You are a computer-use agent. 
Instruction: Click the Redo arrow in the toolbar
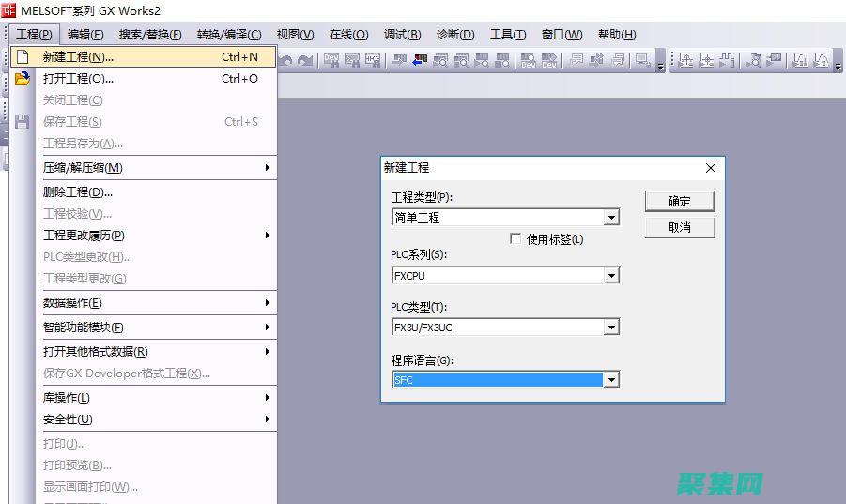click(x=305, y=60)
